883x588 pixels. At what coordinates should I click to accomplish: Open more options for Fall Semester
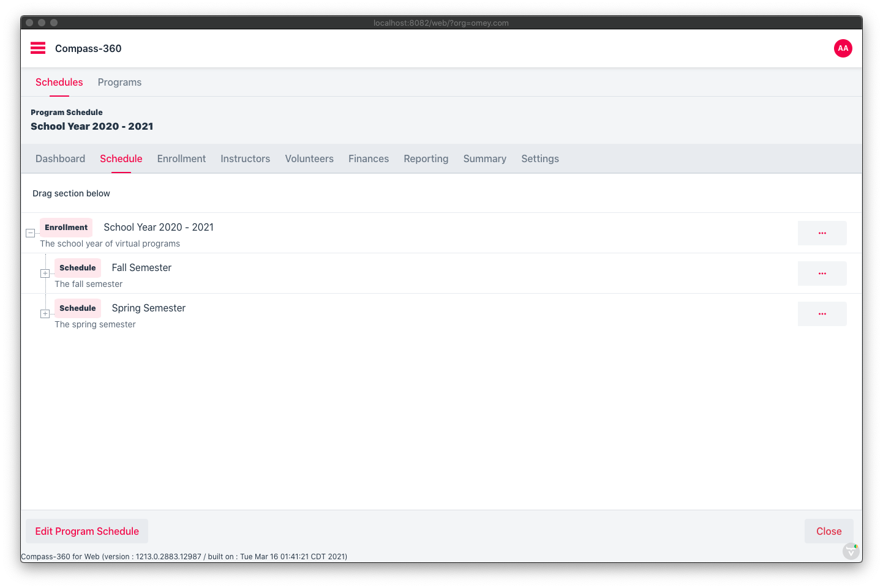coord(822,274)
